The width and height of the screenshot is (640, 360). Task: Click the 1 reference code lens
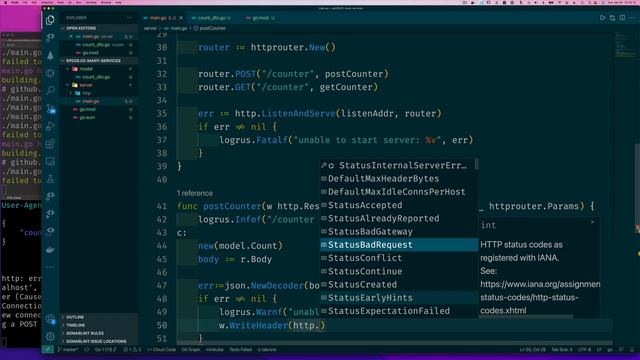195,193
